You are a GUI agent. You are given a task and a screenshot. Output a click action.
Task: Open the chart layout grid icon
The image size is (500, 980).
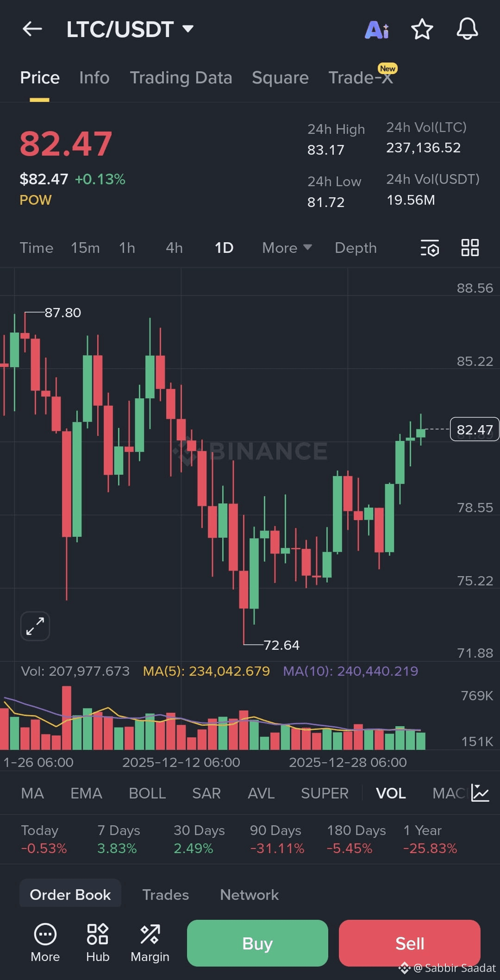click(470, 248)
